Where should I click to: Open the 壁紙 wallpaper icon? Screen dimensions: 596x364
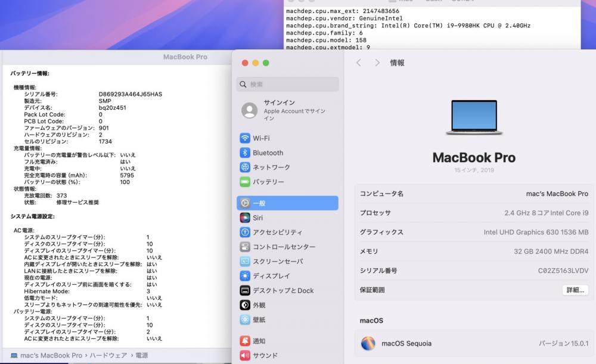pos(245,319)
